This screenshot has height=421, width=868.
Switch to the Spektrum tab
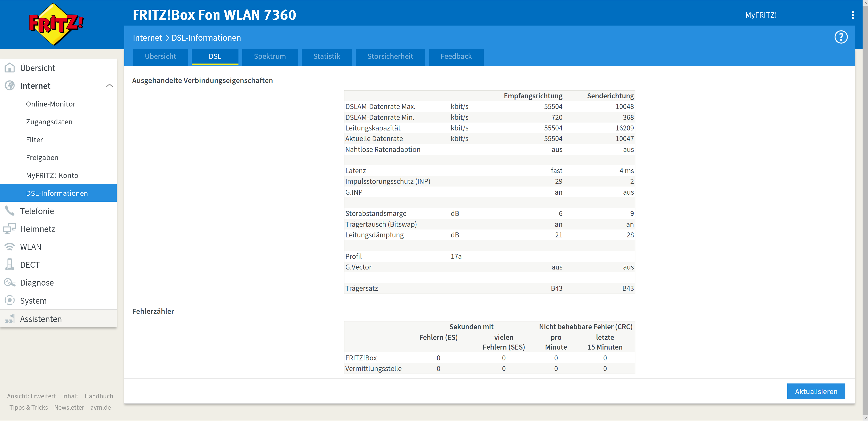(x=270, y=56)
